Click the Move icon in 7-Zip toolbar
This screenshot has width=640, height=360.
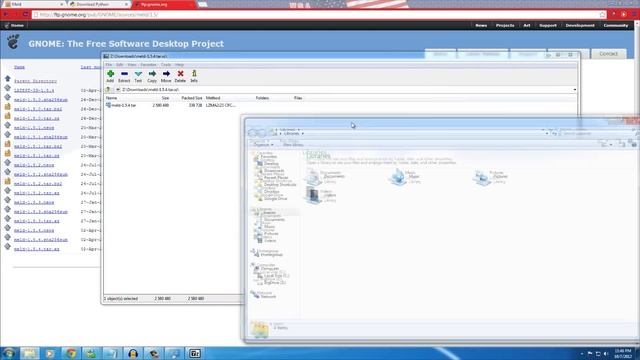pyautogui.click(x=166, y=73)
